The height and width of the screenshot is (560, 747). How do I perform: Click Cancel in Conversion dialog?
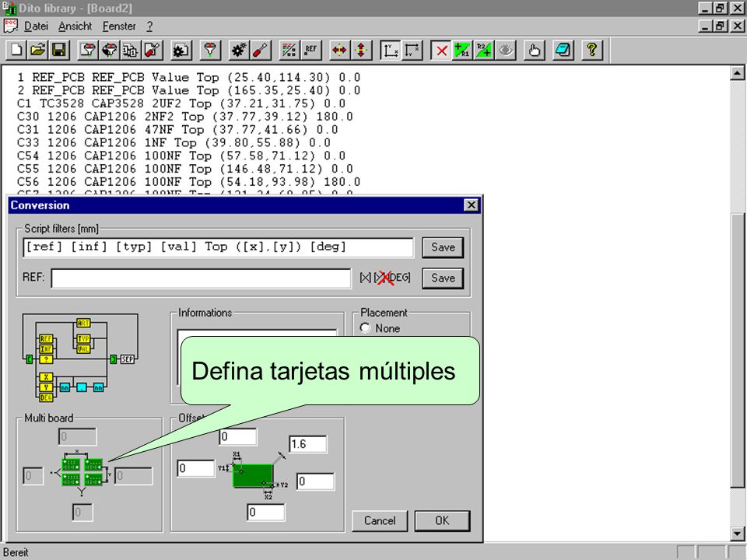pos(380,520)
